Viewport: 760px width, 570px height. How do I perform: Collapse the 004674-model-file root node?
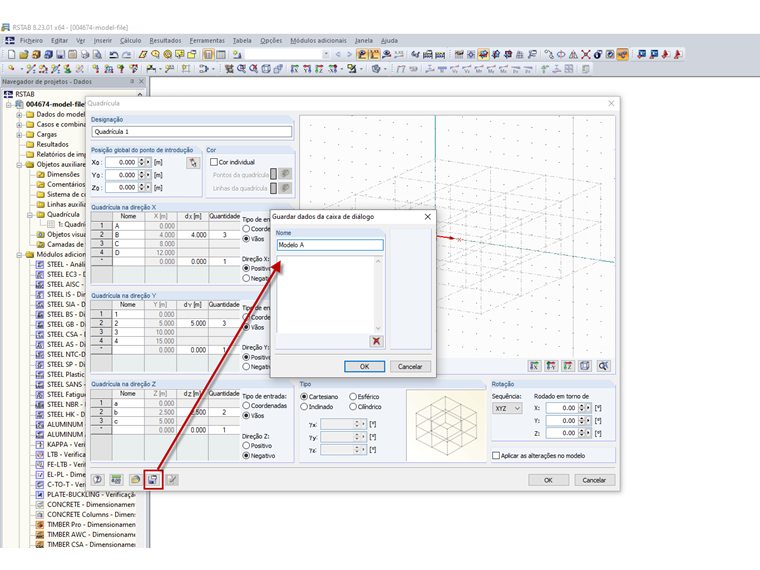click(x=8, y=105)
